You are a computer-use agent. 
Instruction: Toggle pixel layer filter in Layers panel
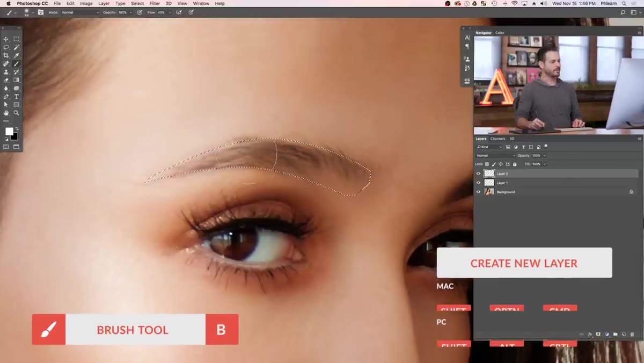pos(508,147)
